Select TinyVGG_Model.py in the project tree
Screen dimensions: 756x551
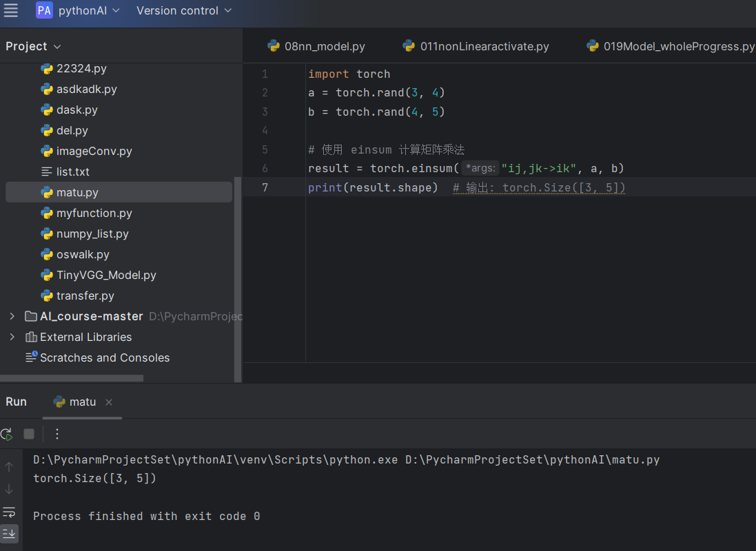coord(106,275)
